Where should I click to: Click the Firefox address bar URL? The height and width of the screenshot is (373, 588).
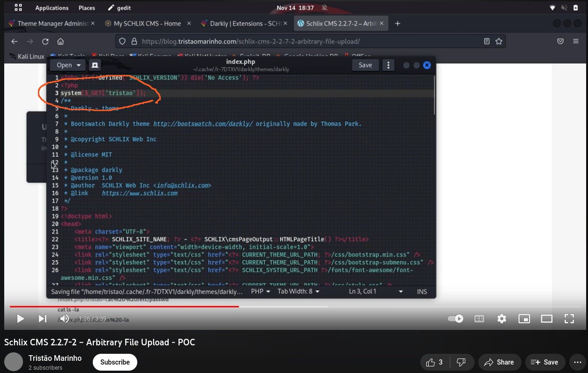coord(251,41)
